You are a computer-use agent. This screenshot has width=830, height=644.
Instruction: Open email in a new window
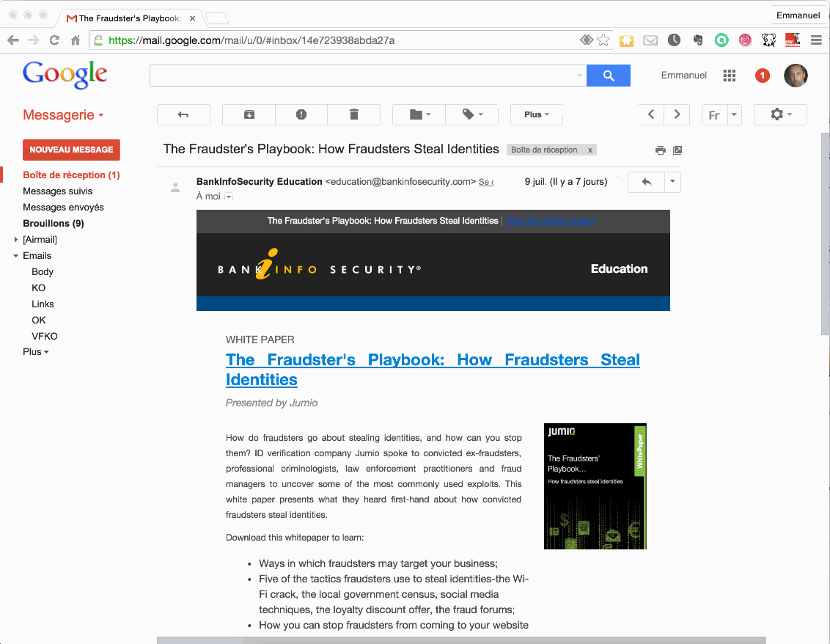(x=677, y=150)
